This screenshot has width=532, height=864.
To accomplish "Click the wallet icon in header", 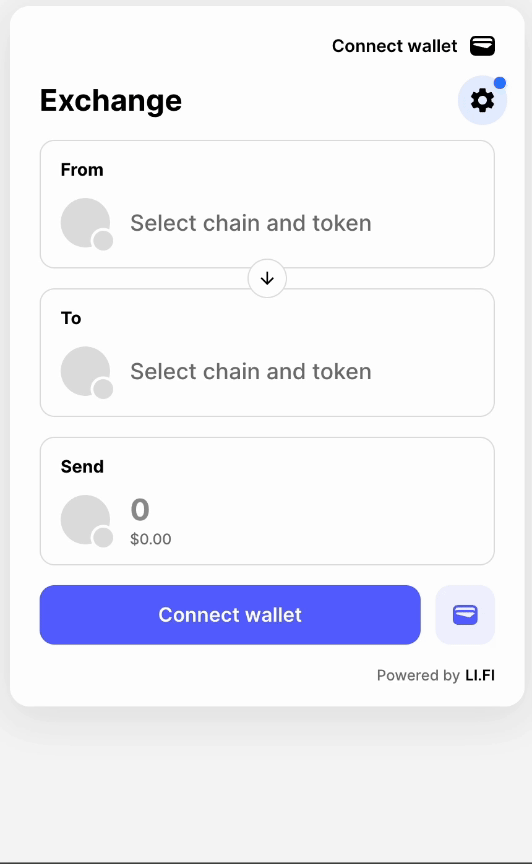I will pos(482,46).
